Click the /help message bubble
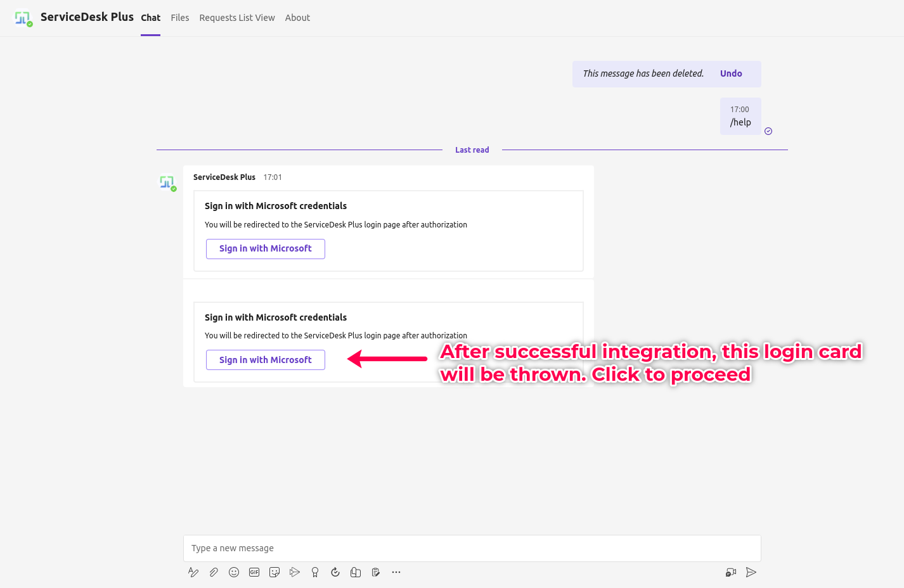The height and width of the screenshot is (588, 904). tap(740, 117)
